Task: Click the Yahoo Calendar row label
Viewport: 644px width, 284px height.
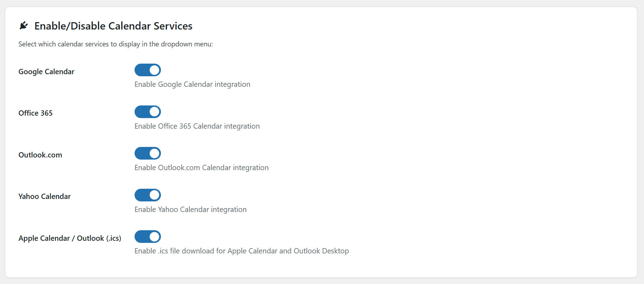Action: click(44, 196)
